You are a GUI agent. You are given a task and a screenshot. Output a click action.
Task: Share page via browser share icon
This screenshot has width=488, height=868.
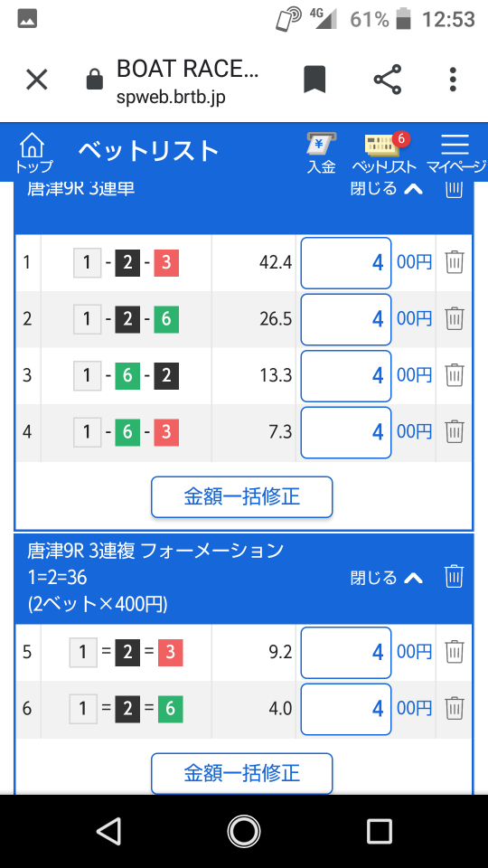[388, 80]
